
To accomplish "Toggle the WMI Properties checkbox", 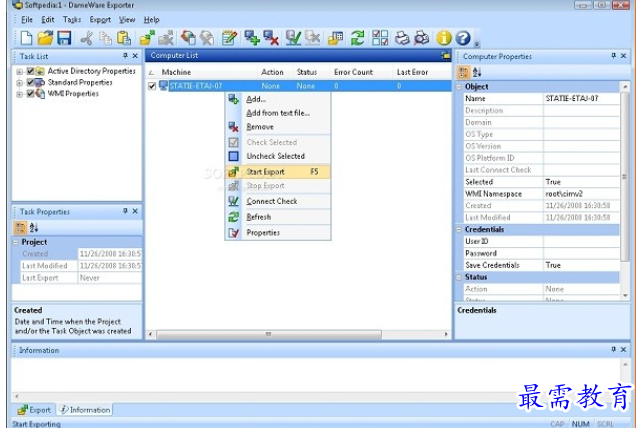I will pyautogui.click(x=30, y=94).
